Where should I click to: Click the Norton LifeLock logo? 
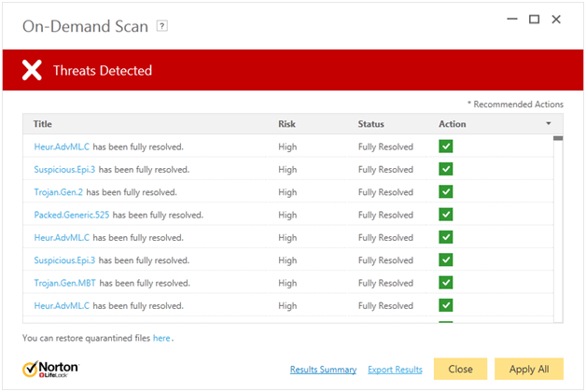point(50,369)
